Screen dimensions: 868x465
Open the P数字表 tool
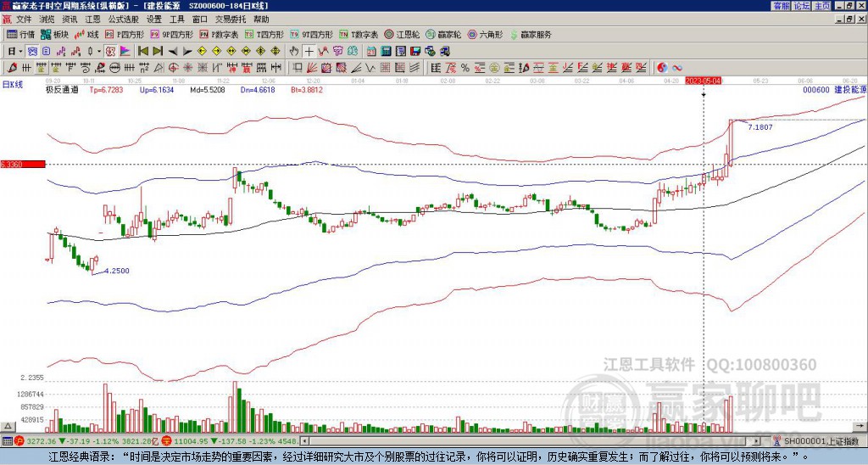click(220, 34)
